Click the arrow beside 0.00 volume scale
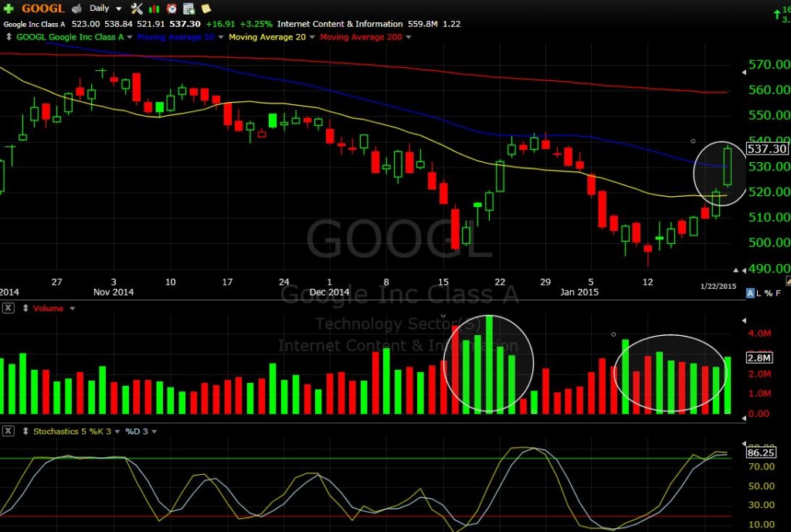791x532 pixels. pyautogui.click(x=744, y=418)
